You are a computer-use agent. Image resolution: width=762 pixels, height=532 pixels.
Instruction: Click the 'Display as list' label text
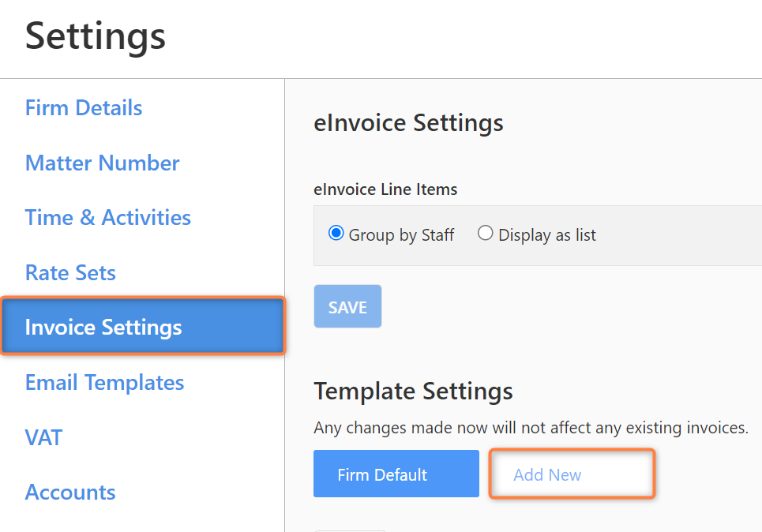tap(547, 235)
